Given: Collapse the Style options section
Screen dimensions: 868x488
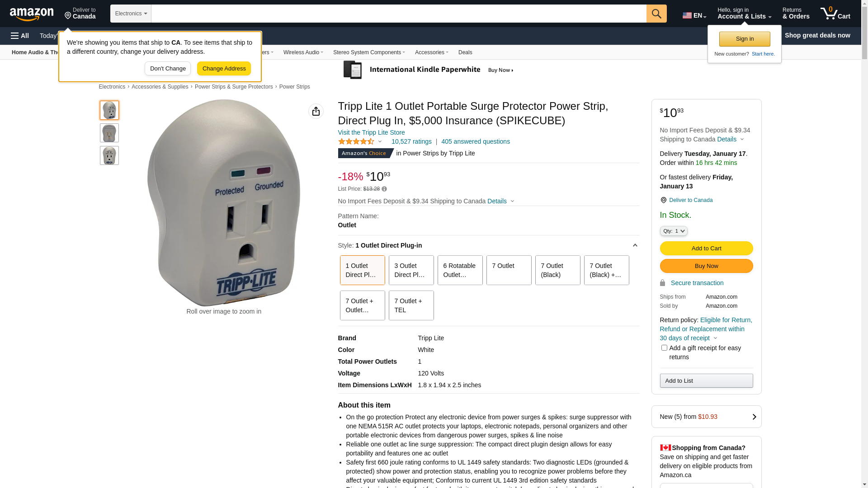Looking at the screenshot, I should (x=635, y=245).
